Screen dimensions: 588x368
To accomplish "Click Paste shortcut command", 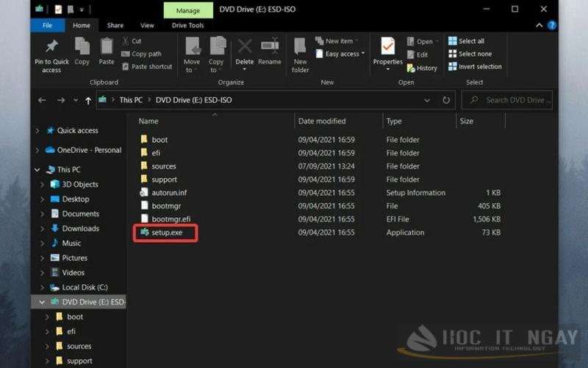I will coord(147,66).
